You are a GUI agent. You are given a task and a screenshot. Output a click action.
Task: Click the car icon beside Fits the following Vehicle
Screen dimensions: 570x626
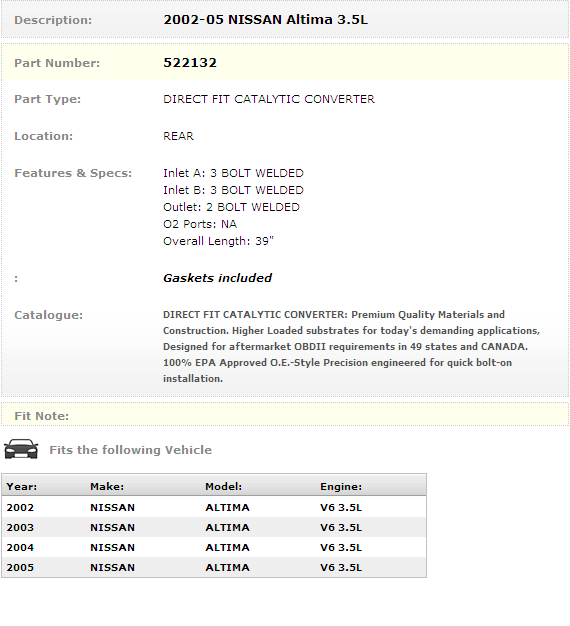click(x=21, y=449)
